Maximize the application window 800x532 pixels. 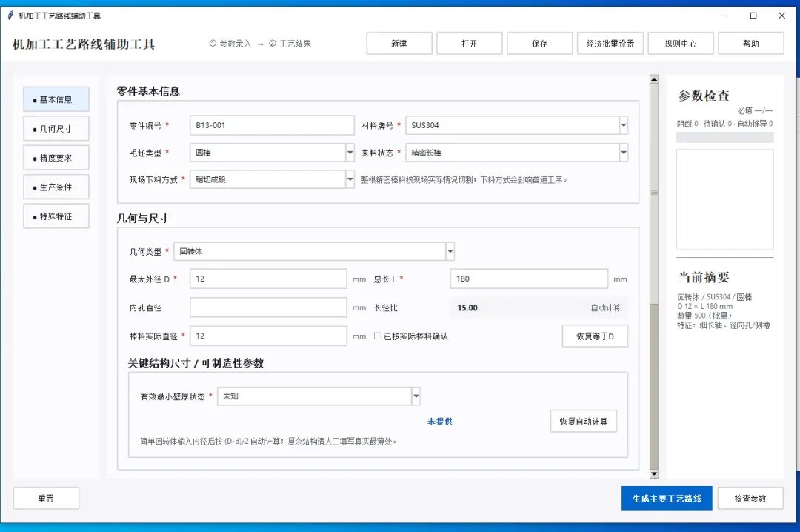click(x=753, y=16)
